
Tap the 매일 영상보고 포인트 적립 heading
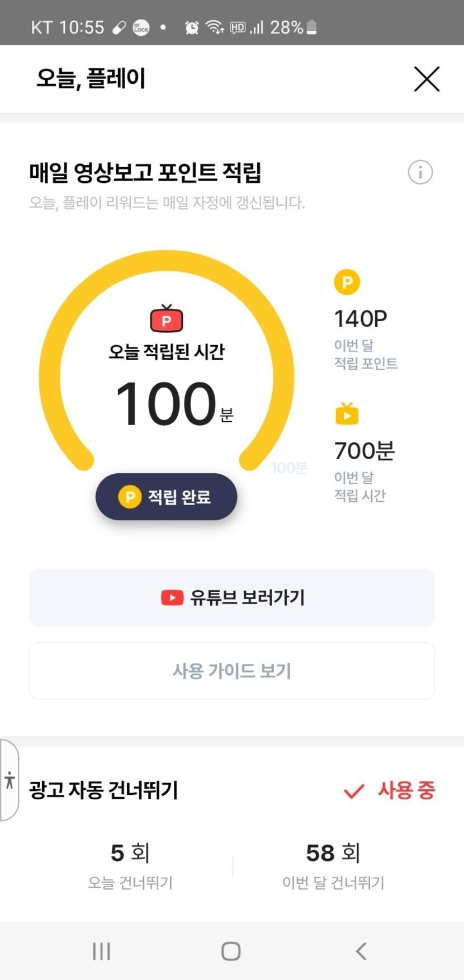click(145, 172)
